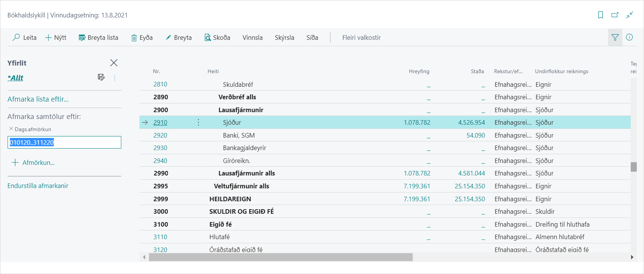The image size is (644, 274).
Task: Click the date filter input field
Action: (64, 142)
